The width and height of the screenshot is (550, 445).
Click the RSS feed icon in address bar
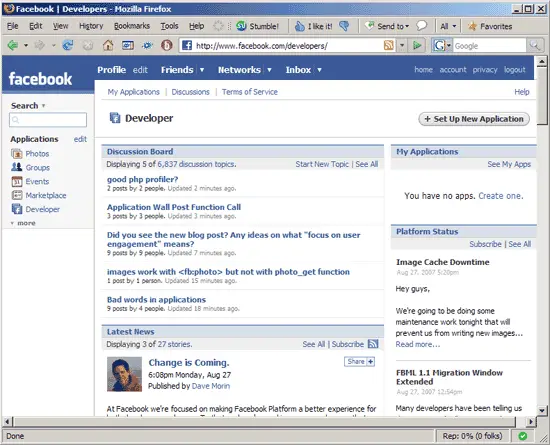(389, 45)
